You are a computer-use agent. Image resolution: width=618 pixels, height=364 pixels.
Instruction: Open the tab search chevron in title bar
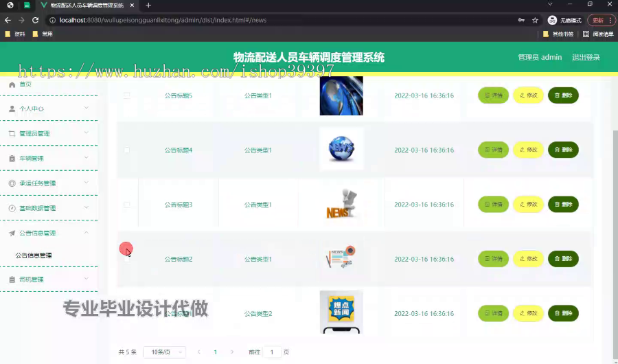tap(550, 4)
